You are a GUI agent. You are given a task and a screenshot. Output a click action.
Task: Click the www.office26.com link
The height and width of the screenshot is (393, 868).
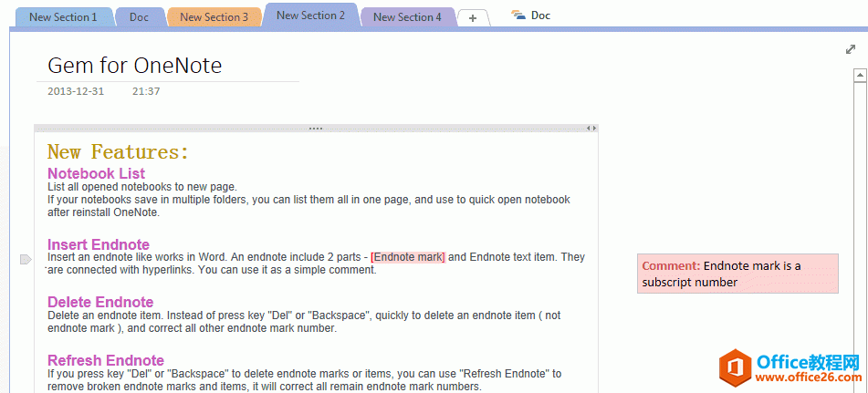point(807,377)
